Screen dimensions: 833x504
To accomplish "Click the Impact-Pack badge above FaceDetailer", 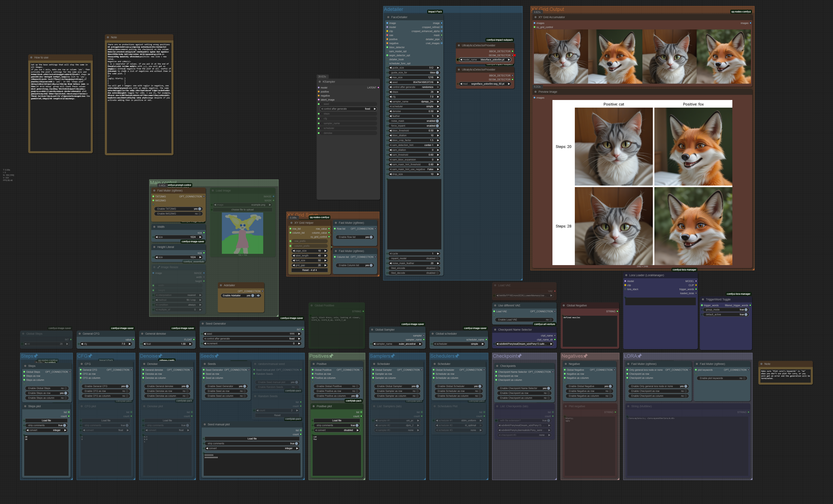I will [x=435, y=12].
